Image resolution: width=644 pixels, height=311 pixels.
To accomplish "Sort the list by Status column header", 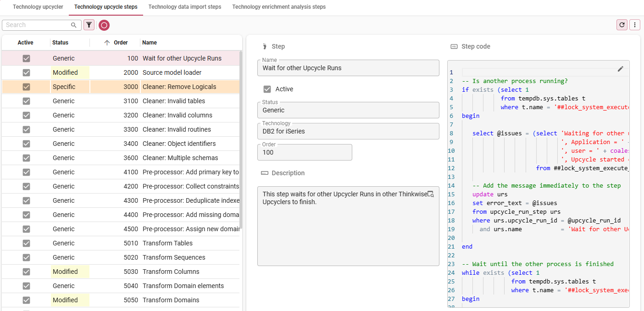I will pyautogui.click(x=61, y=43).
